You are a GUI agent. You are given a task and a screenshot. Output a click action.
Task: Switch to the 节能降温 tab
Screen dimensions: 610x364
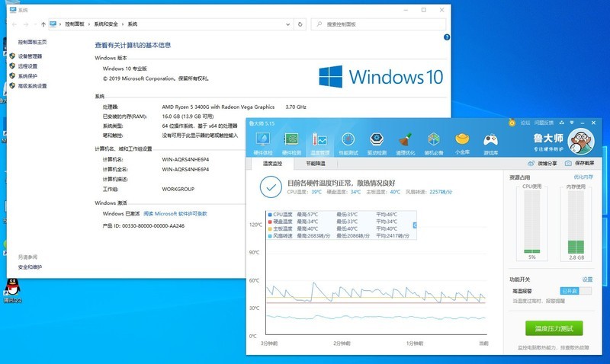point(316,164)
